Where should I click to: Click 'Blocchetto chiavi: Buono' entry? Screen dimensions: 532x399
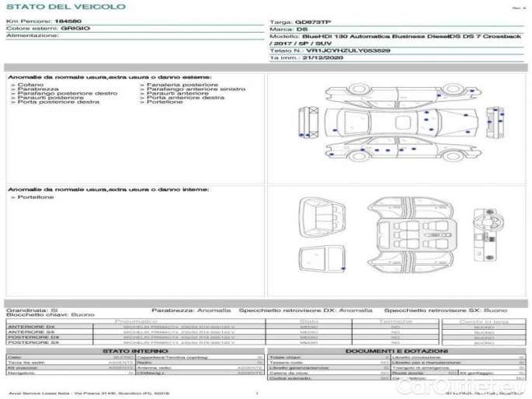[50, 315]
